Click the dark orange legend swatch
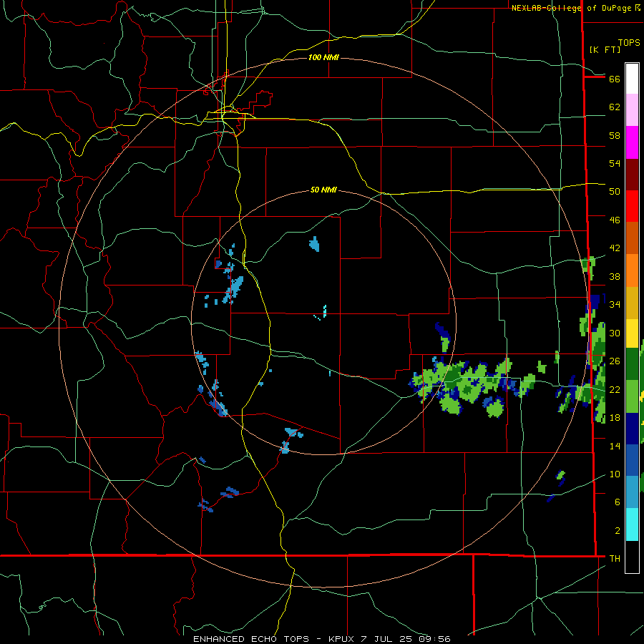 tap(632, 238)
